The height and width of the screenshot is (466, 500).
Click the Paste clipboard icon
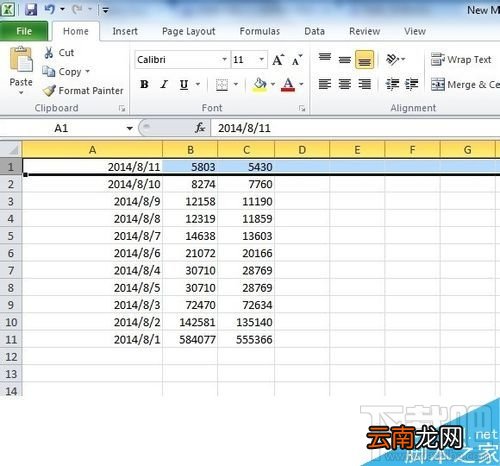(21, 60)
